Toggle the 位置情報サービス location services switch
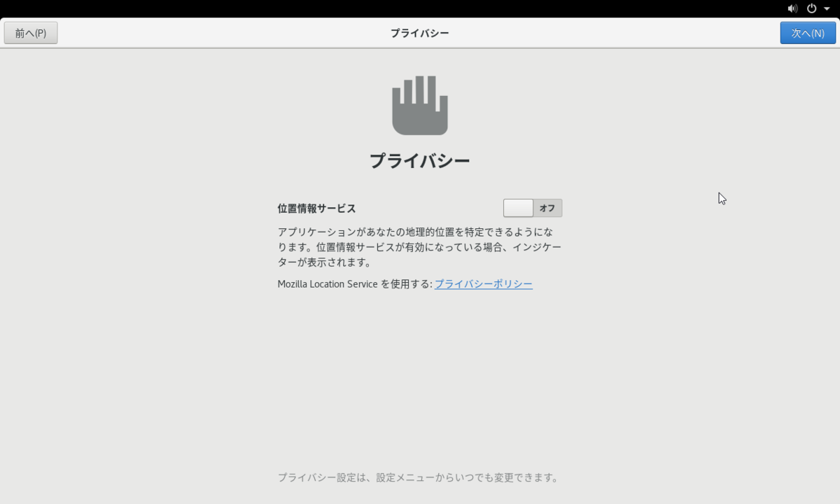Image resolution: width=840 pixels, height=504 pixels. point(533,208)
